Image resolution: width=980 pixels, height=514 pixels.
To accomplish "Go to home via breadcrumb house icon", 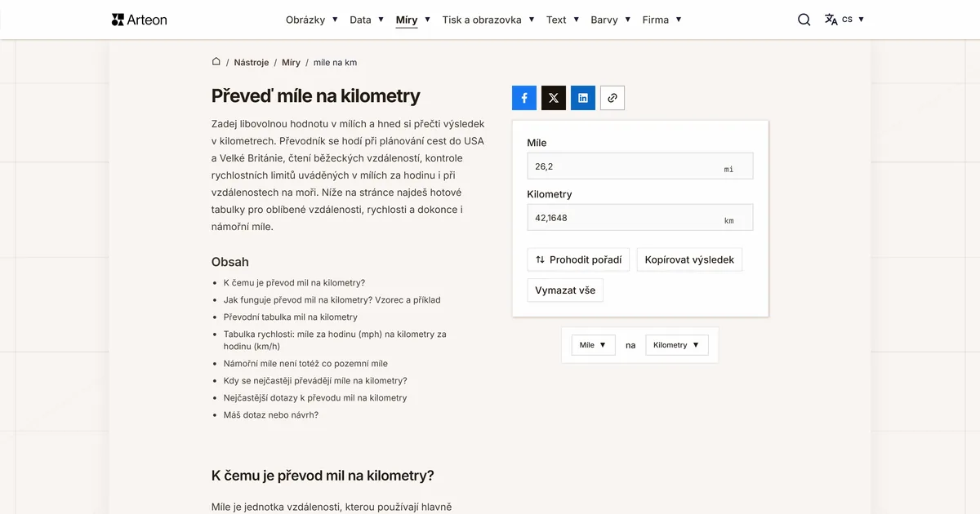I will (x=216, y=61).
